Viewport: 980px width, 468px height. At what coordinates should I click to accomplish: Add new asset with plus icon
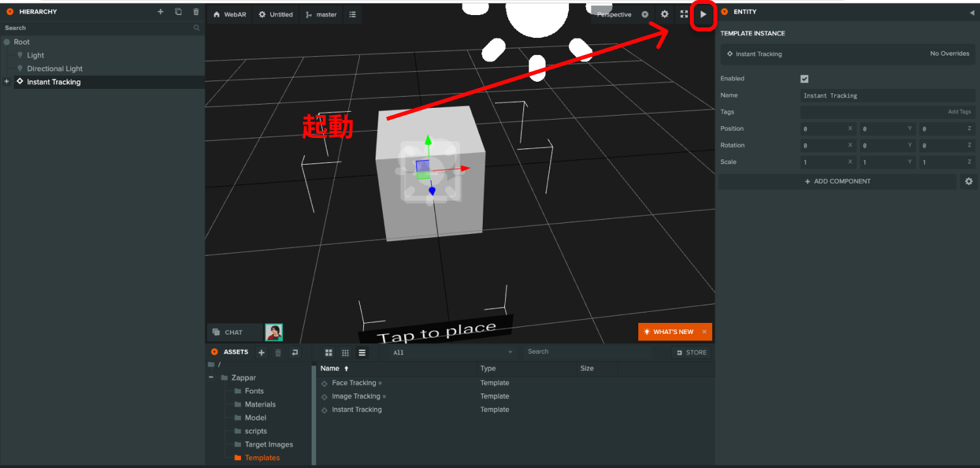tap(261, 352)
